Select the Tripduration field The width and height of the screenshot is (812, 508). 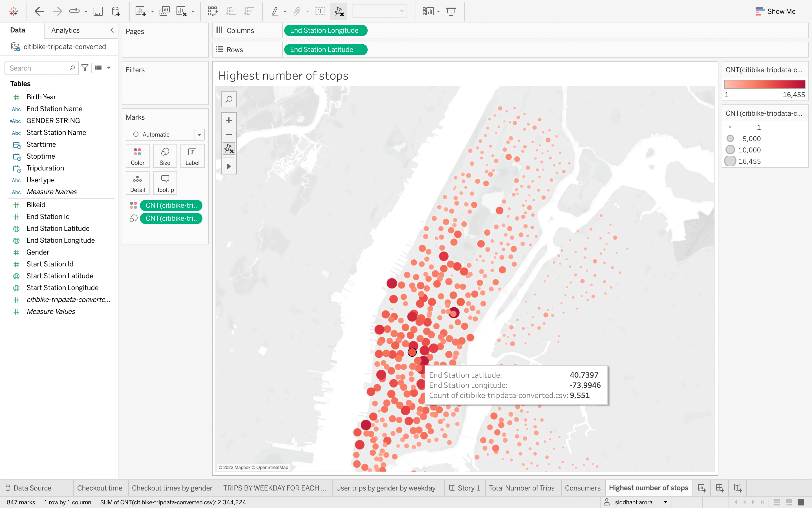tap(45, 168)
